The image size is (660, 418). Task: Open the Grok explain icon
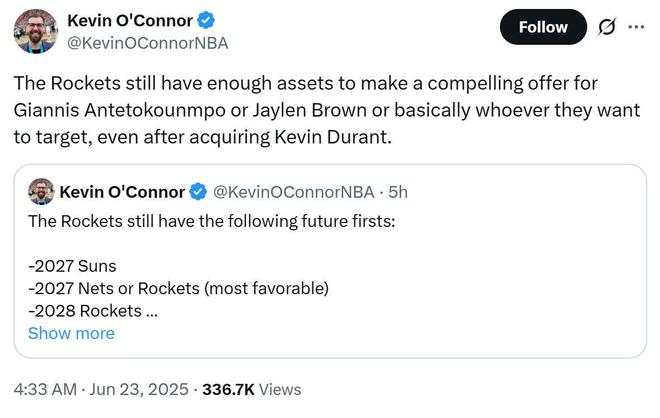[606, 27]
